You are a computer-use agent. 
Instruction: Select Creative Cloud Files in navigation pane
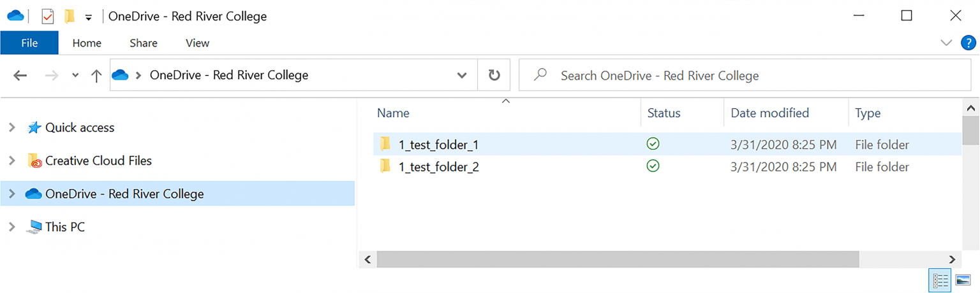click(98, 161)
